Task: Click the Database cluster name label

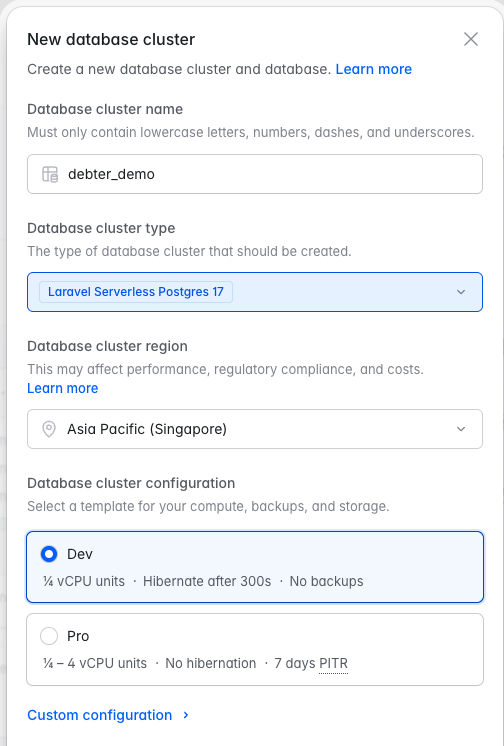Action: (105, 109)
